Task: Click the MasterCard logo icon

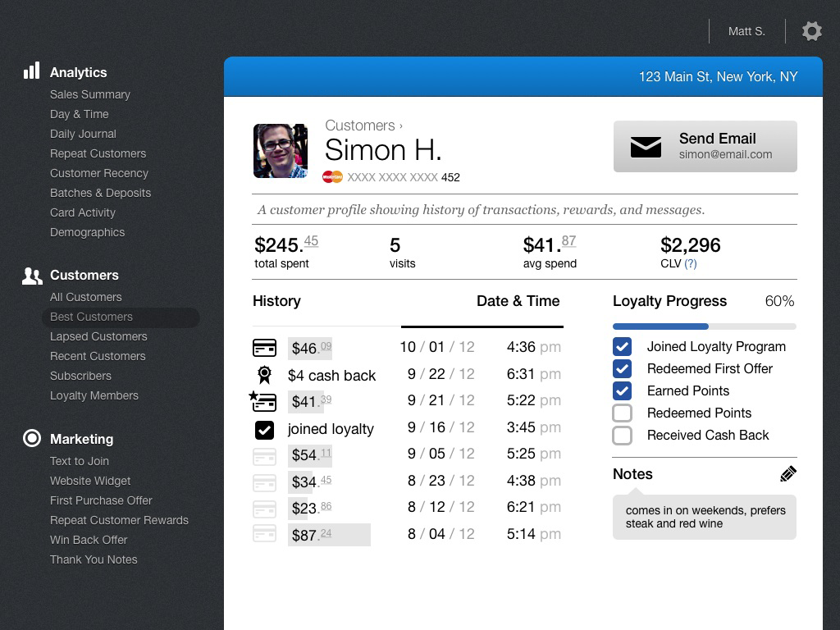Action: pyautogui.click(x=332, y=177)
